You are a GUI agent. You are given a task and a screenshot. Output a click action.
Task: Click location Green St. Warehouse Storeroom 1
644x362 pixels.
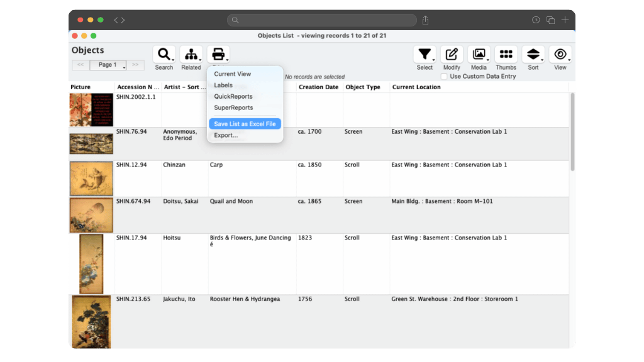click(455, 299)
